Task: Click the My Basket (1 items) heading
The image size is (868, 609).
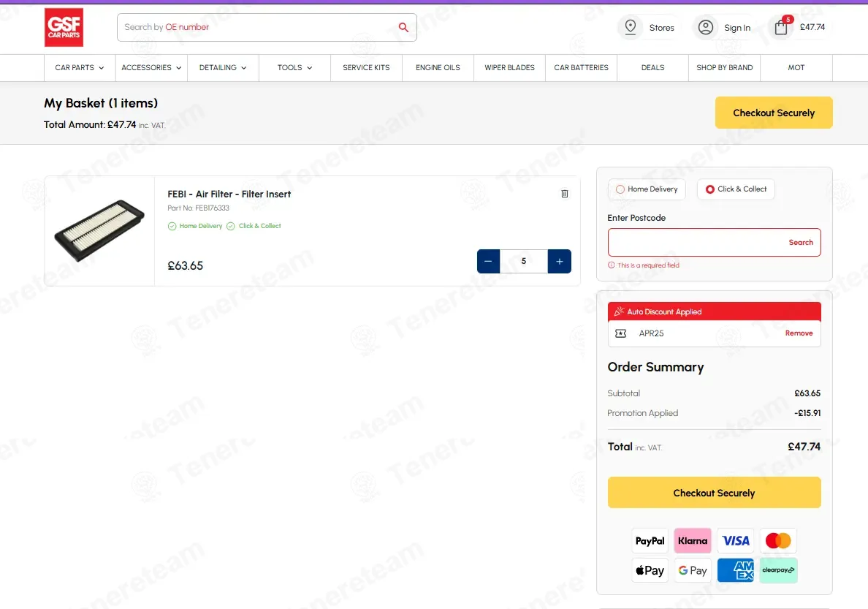Action: (x=101, y=103)
